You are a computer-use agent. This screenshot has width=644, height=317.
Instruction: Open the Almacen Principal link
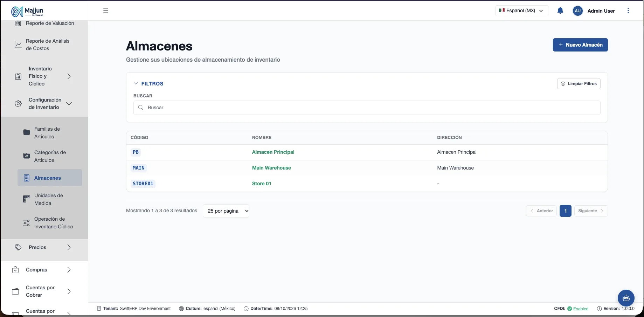click(x=273, y=152)
